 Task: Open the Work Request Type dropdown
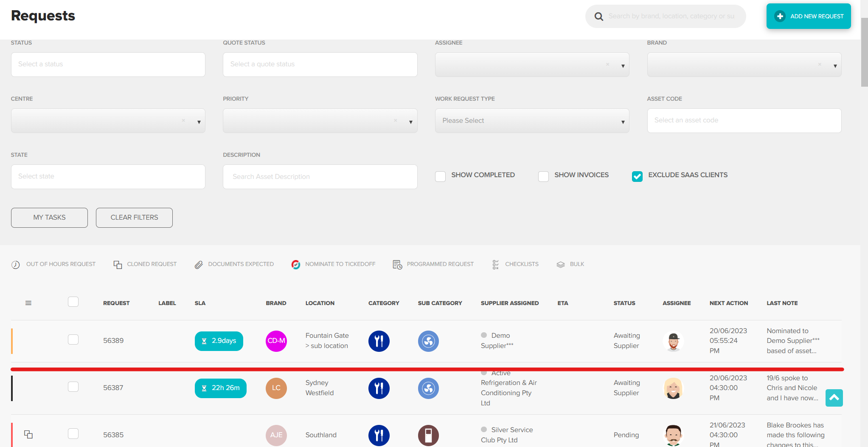[x=532, y=121]
